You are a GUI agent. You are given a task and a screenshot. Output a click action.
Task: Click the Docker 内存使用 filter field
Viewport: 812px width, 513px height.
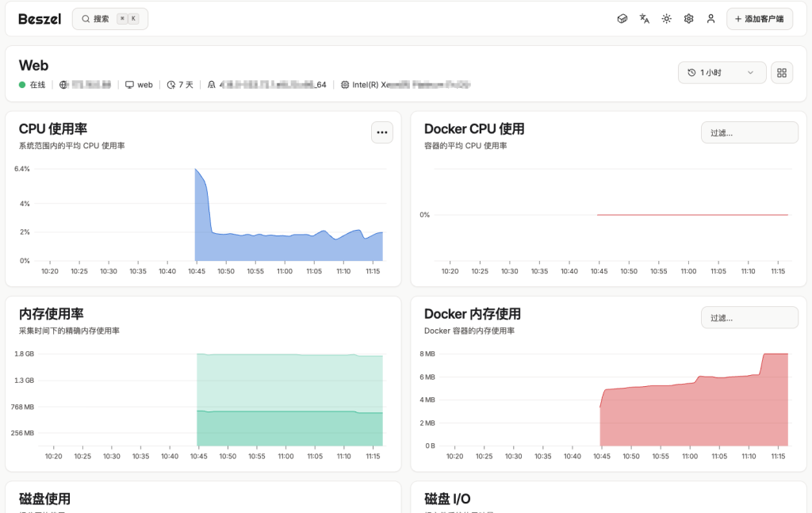click(749, 317)
